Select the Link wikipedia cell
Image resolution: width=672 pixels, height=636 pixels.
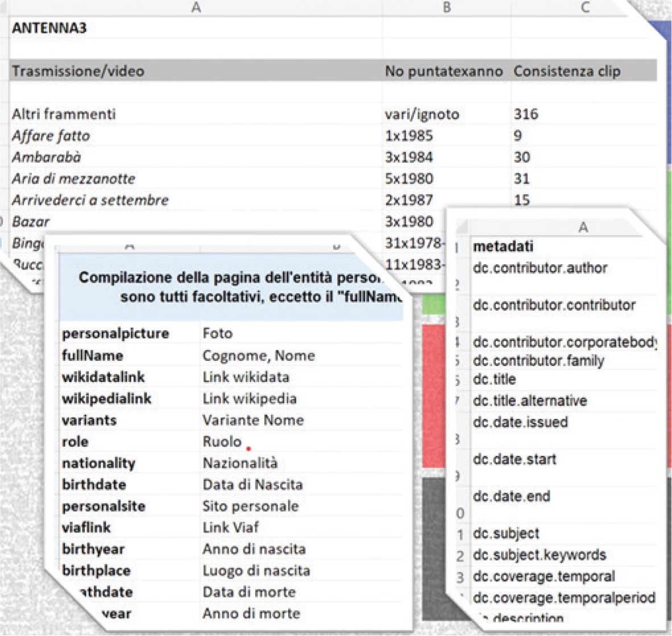click(301, 398)
